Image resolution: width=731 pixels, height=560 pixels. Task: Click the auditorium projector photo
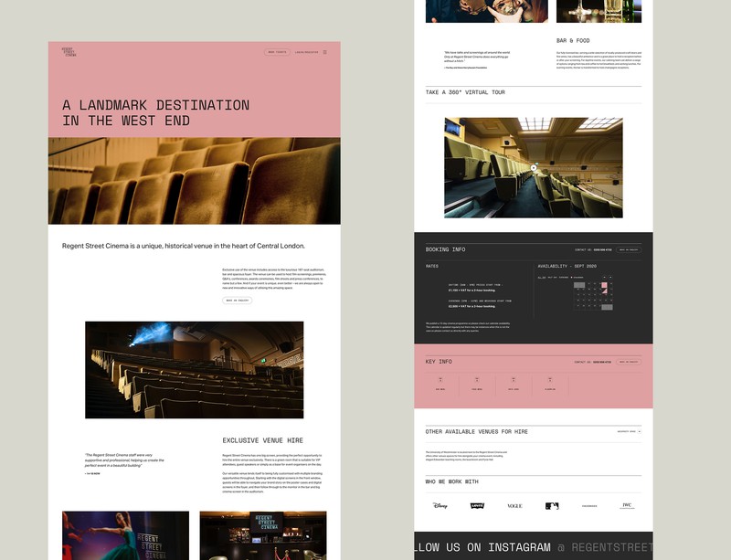click(x=194, y=369)
